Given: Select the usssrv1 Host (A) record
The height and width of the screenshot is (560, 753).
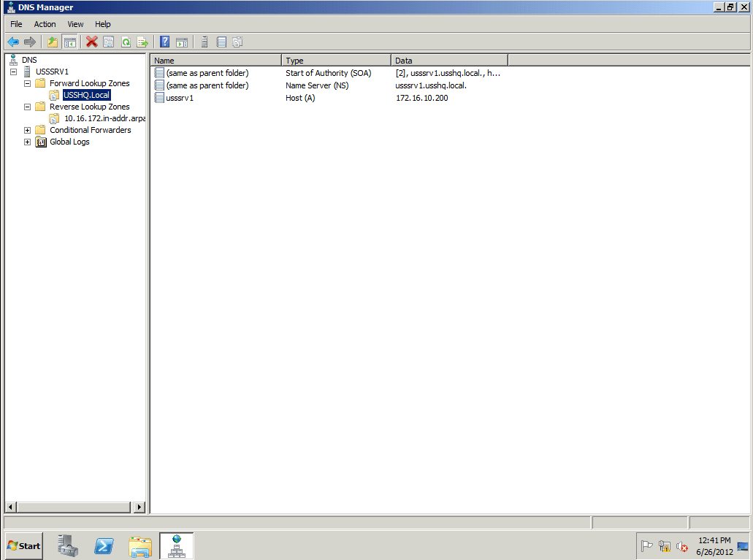Looking at the screenshot, I should (x=180, y=98).
